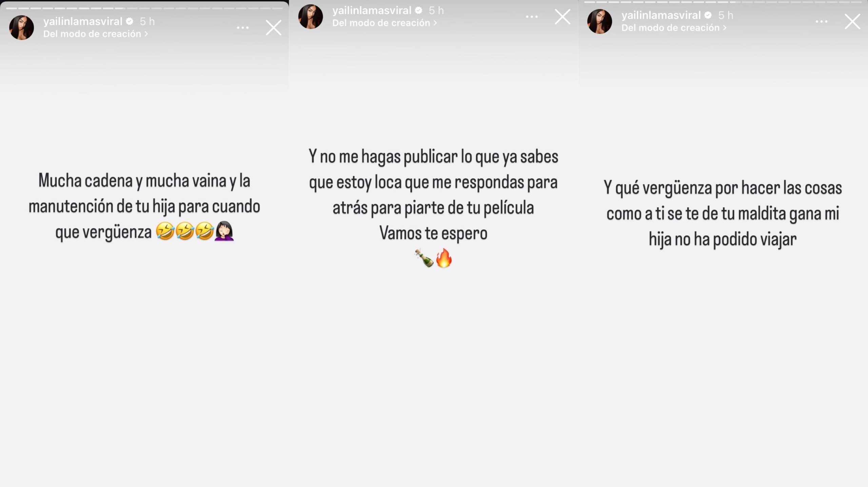
Task: Click the verified badge on the left story
Action: [x=130, y=21]
